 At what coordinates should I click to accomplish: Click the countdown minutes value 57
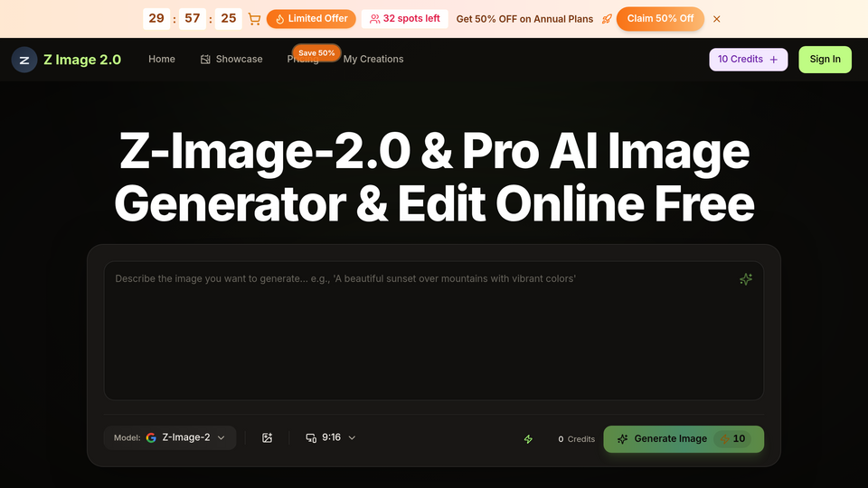[192, 19]
